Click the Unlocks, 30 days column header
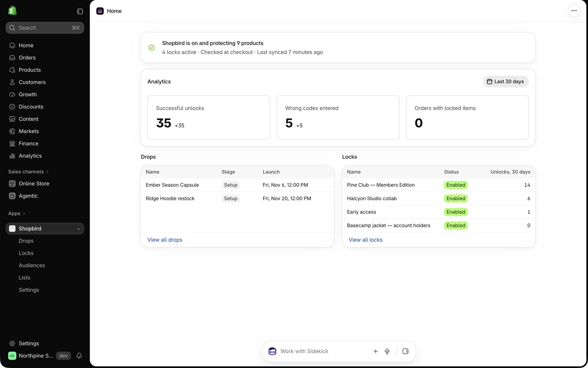Screen dimensions: 588x368 click(510, 172)
